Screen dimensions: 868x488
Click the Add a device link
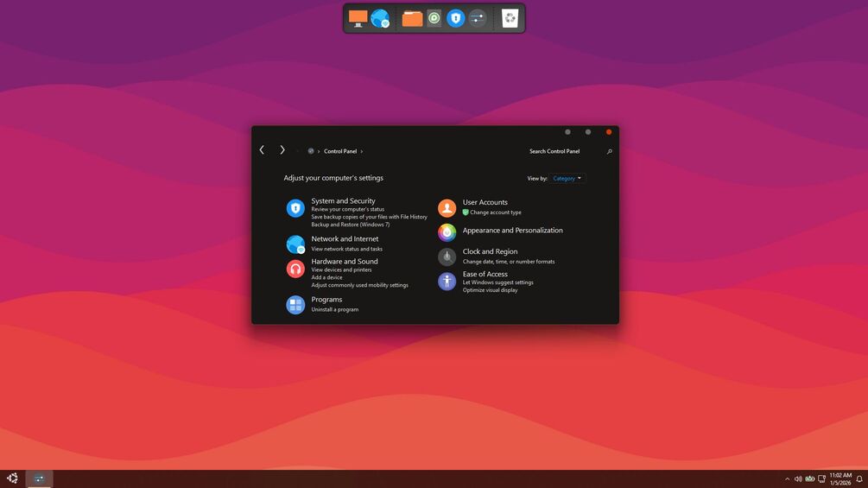coord(326,277)
